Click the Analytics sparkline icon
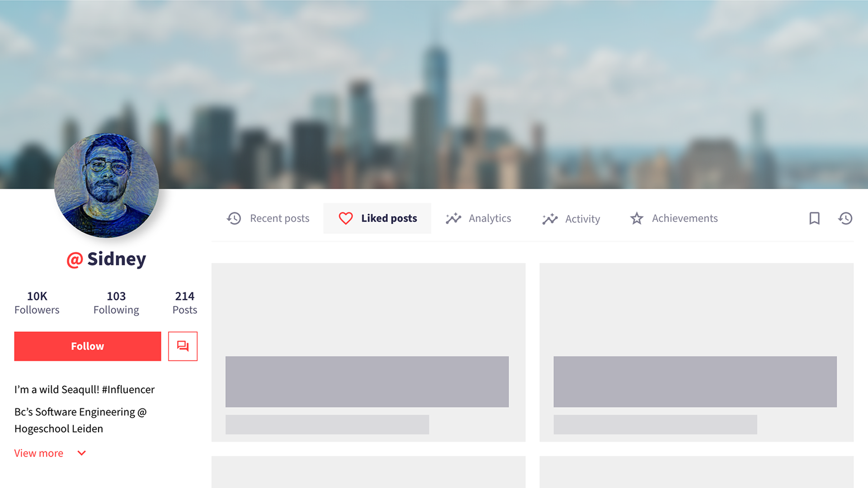 click(453, 218)
